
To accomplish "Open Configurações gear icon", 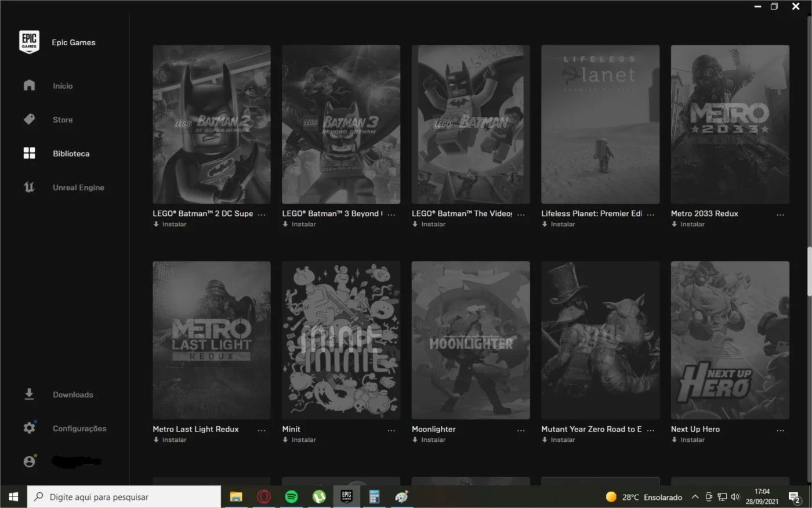I will pyautogui.click(x=29, y=428).
